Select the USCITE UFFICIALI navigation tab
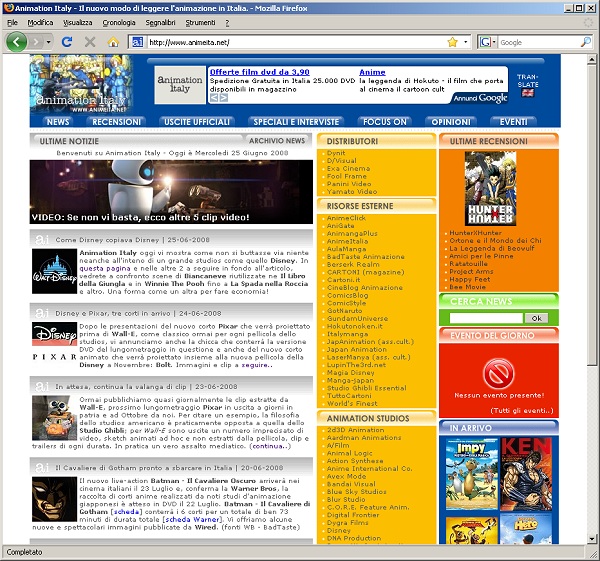 (197, 122)
